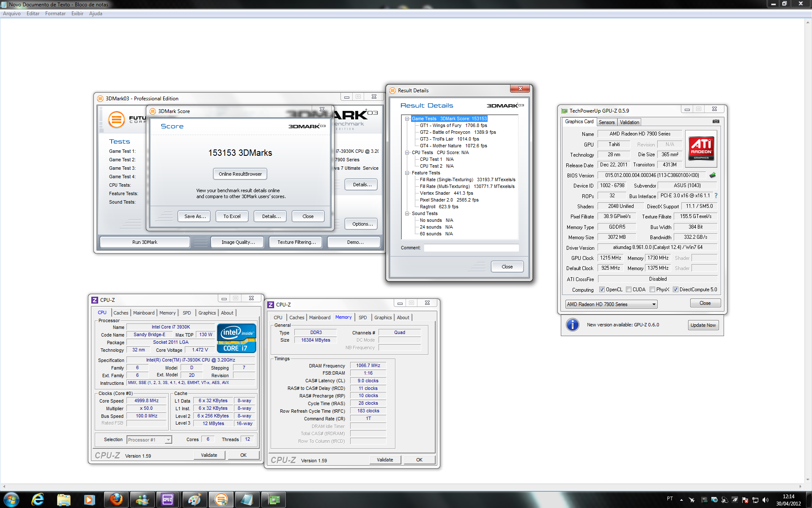812x508 pixels.
Task: Open Windows Explorer from the taskbar
Action: click(x=63, y=500)
